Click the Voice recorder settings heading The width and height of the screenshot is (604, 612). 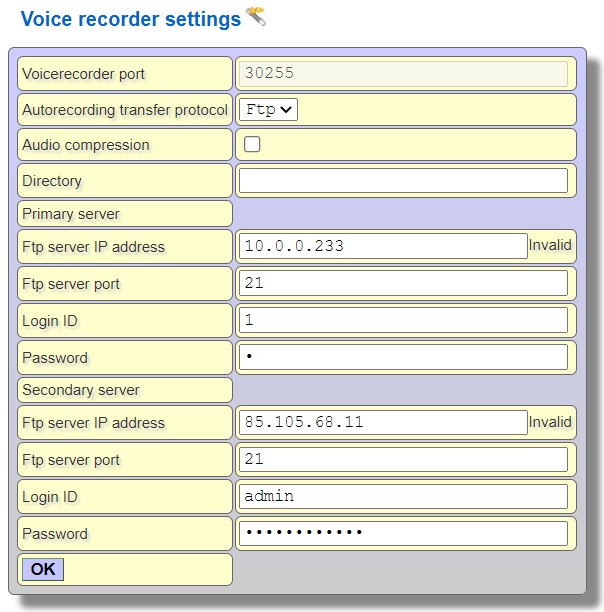coord(130,19)
